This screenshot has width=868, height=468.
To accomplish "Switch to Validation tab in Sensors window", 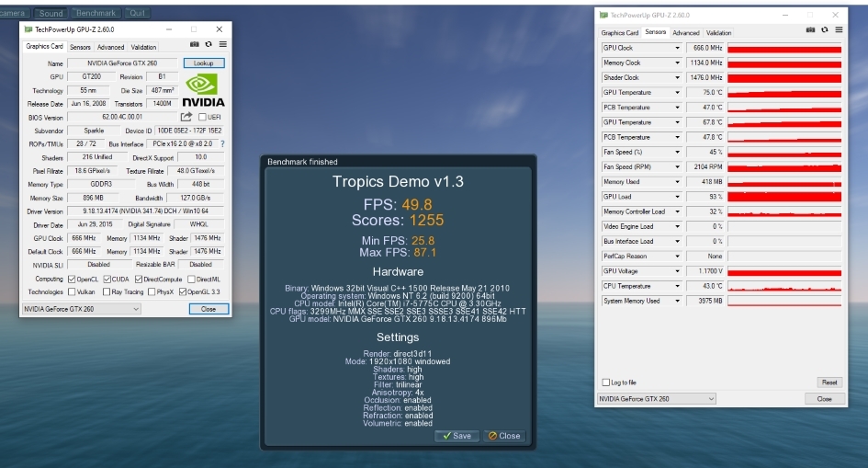I will point(718,33).
